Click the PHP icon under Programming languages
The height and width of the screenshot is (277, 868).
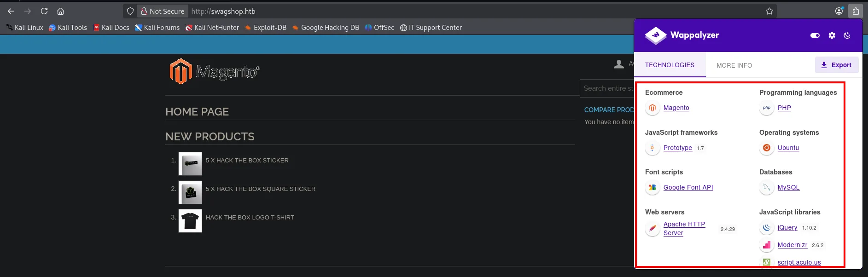point(767,108)
